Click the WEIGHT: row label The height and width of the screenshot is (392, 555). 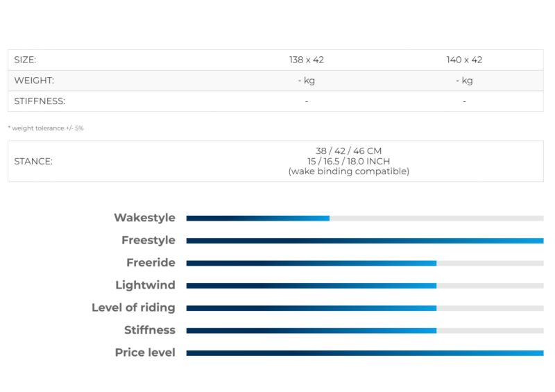tap(34, 80)
